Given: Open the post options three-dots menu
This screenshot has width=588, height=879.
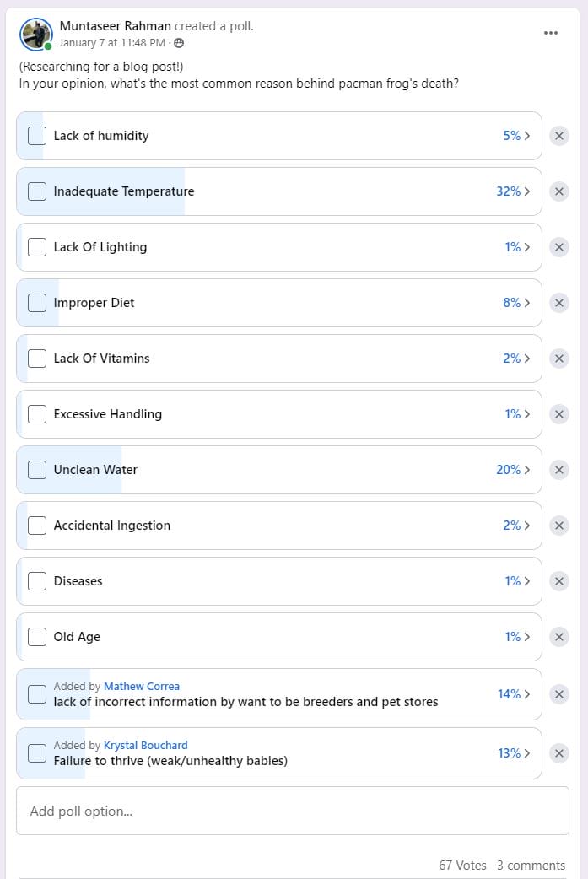Looking at the screenshot, I should (x=551, y=33).
